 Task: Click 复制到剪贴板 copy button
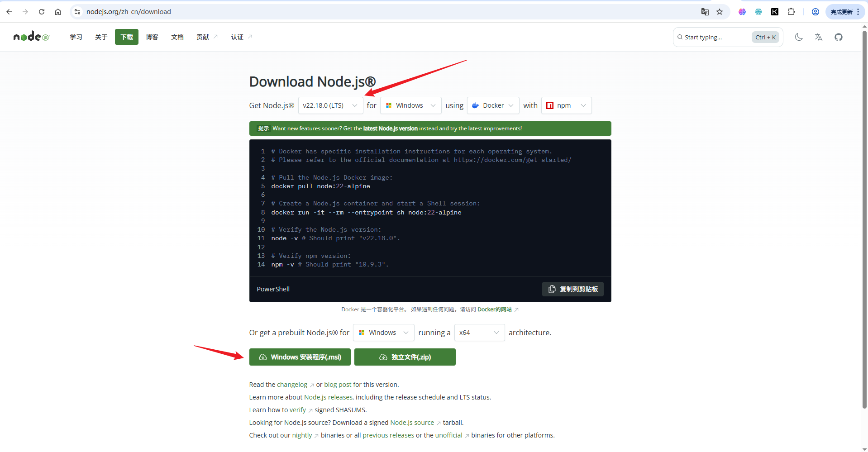click(573, 289)
